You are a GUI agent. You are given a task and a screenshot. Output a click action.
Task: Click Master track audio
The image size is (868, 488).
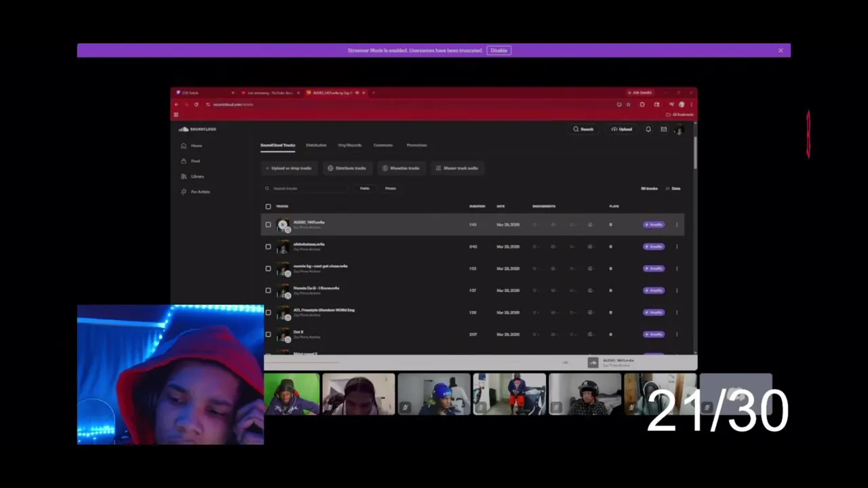point(457,168)
